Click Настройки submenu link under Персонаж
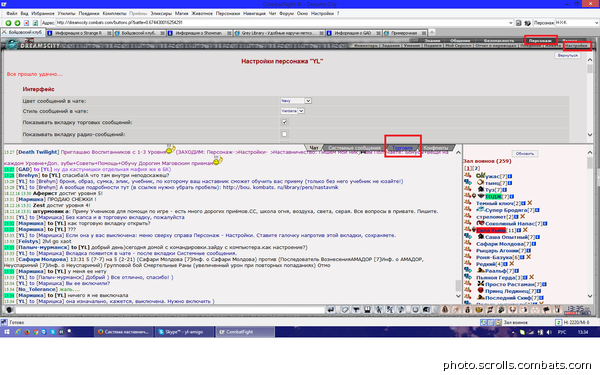This screenshot has height=375, width=600. point(576,46)
